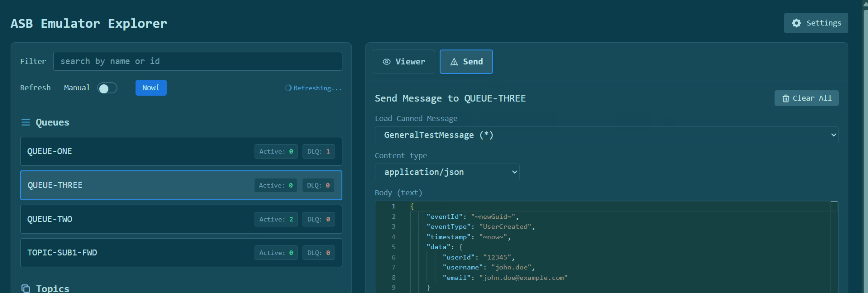Click the trash icon in Clear All
This screenshot has height=293, width=868.
tap(786, 98)
